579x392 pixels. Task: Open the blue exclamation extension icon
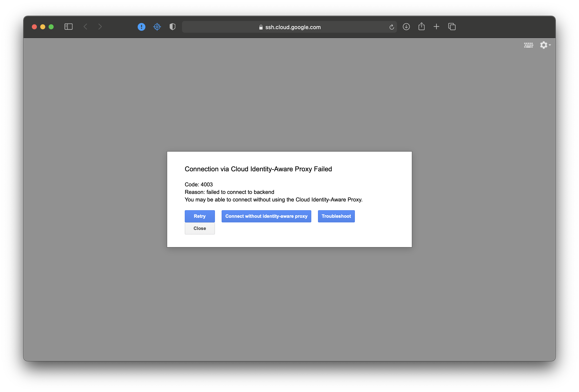[x=141, y=27]
